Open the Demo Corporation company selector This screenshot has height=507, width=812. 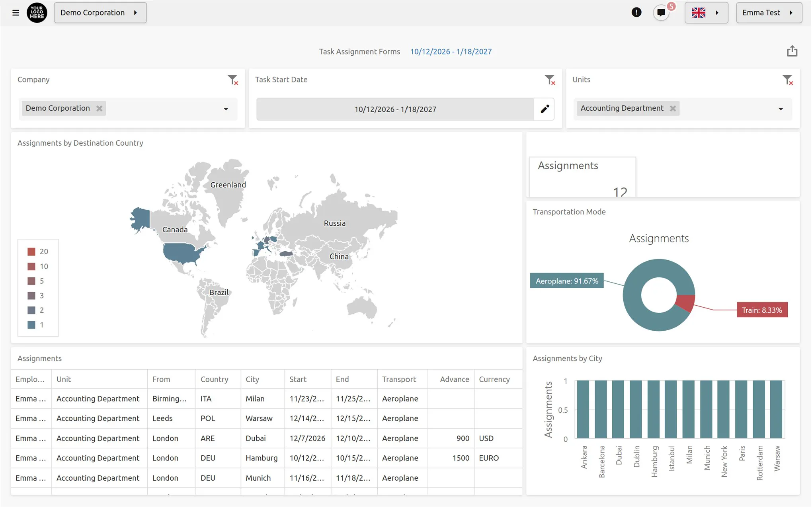[x=100, y=13]
